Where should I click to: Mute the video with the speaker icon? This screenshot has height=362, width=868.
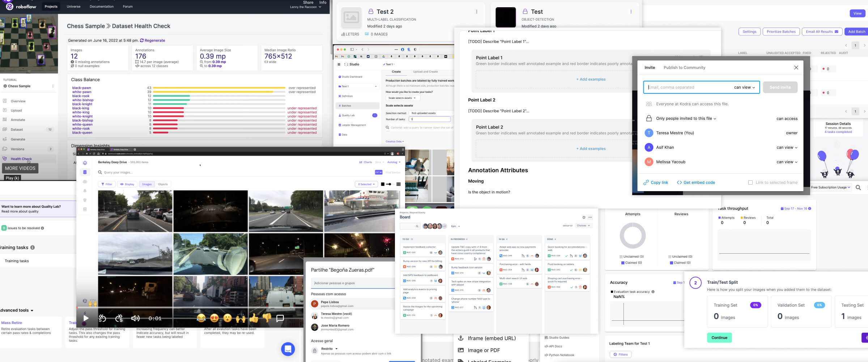[x=135, y=318]
